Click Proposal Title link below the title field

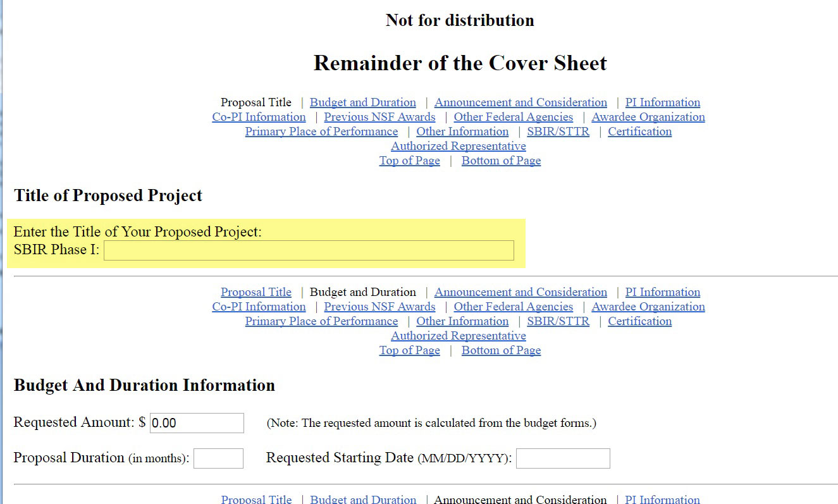pyautogui.click(x=256, y=292)
